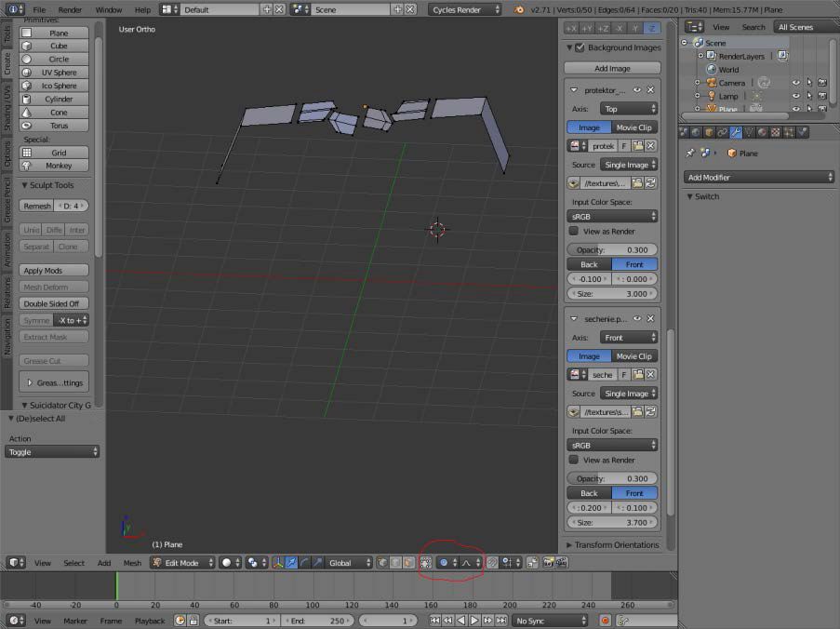Viewport: 840px width, 629px height.
Task: Enable limit selection to visible icon
Action: (425, 563)
